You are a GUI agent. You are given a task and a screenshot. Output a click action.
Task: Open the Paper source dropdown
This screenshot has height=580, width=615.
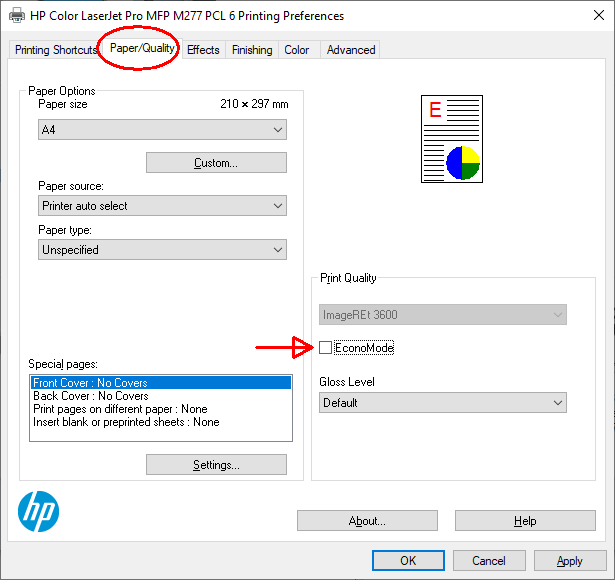[162, 206]
